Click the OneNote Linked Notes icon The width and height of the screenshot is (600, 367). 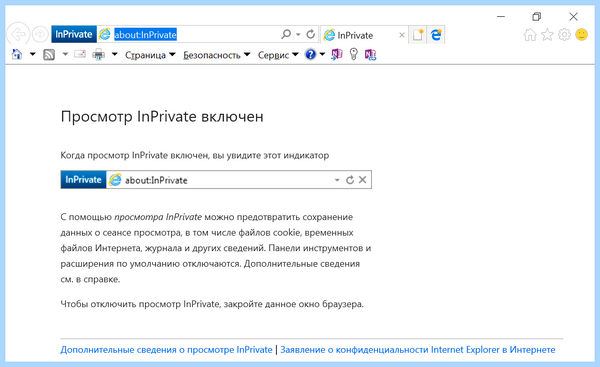click(370, 55)
